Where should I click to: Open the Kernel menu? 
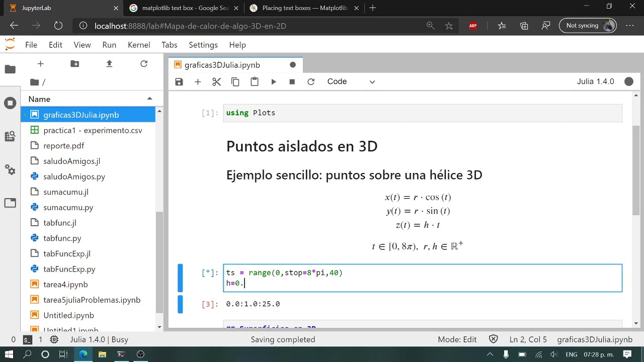(x=139, y=45)
